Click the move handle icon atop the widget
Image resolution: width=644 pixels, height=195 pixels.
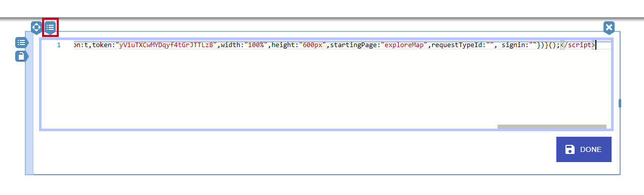36,27
